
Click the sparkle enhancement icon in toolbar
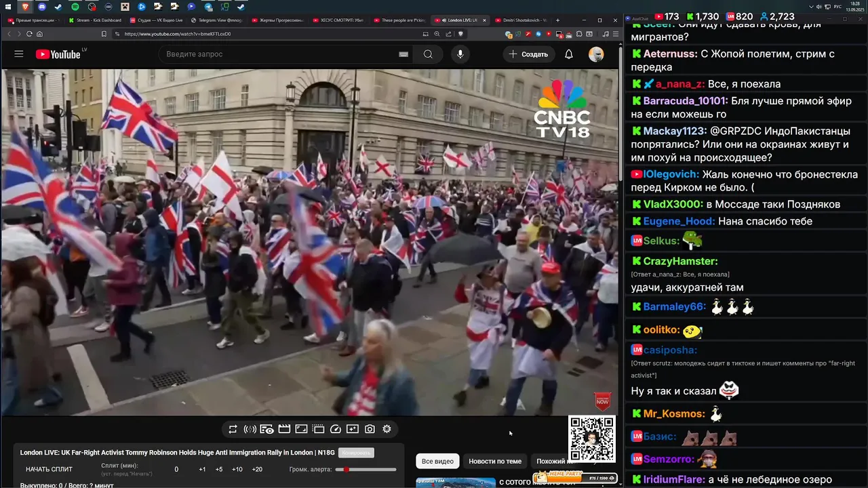[352, 429]
